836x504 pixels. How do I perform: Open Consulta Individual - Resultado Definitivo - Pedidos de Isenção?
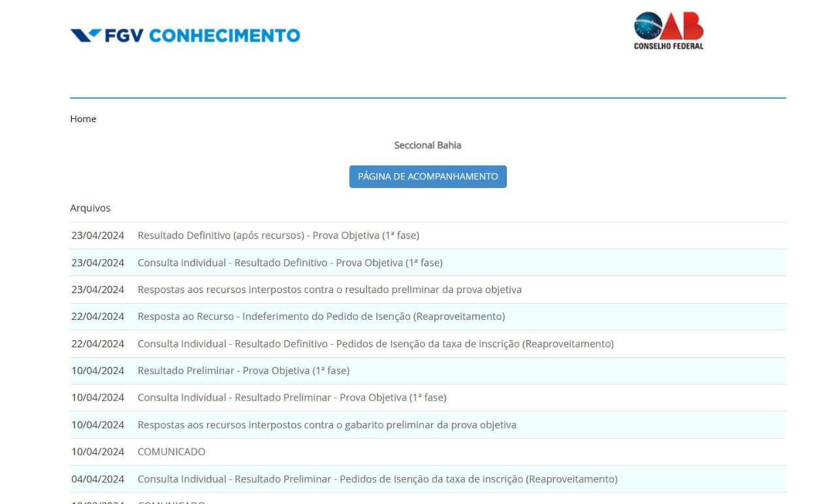point(376,343)
